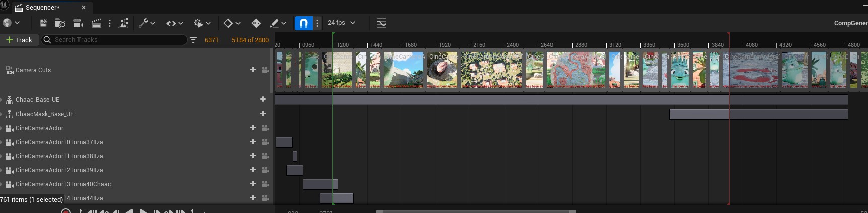The width and height of the screenshot is (868, 213).
Task: Open the eye View Options menu
Action: [175, 23]
